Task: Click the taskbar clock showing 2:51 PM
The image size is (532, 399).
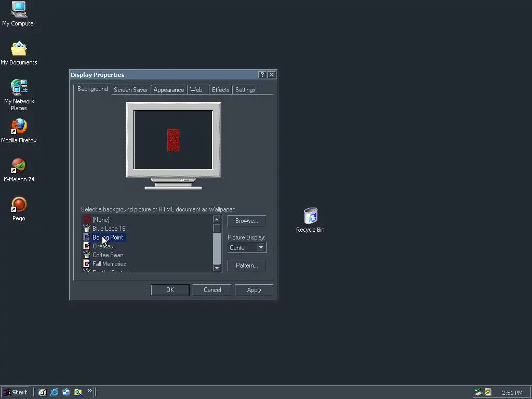Action: click(512, 393)
